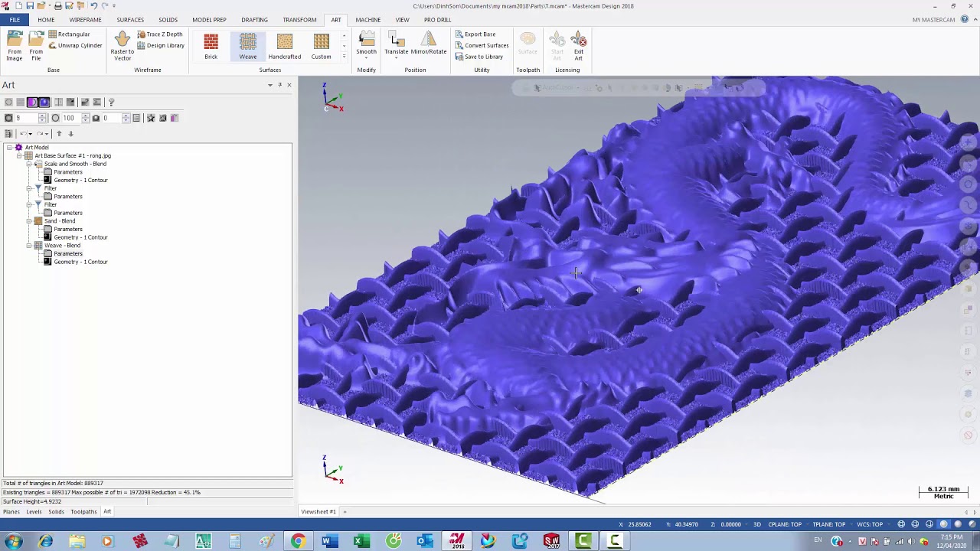Image resolution: width=980 pixels, height=551 pixels.
Task: Click Convert Surfaces in Utility group
Action: [x=482, y=45]
